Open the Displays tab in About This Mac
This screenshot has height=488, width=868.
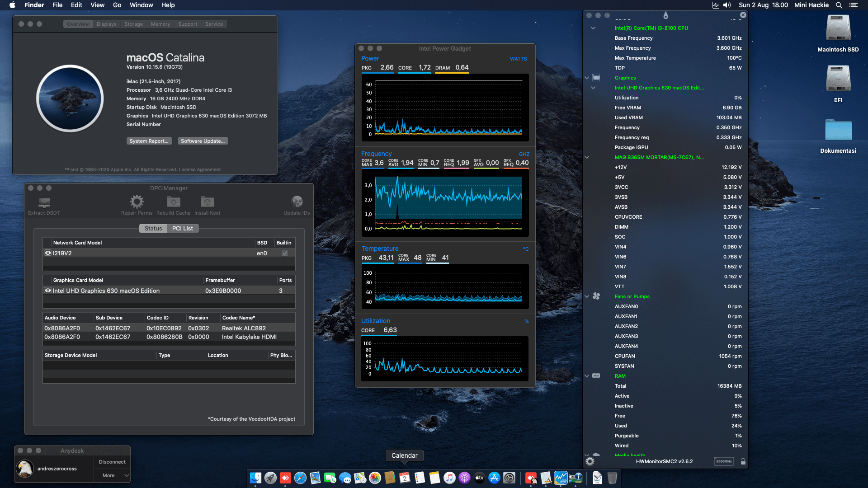click(x=106, y=23)
